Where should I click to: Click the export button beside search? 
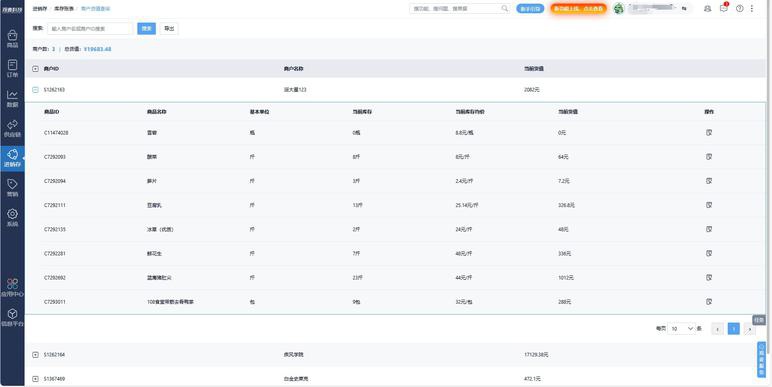(x=169, y=29)
